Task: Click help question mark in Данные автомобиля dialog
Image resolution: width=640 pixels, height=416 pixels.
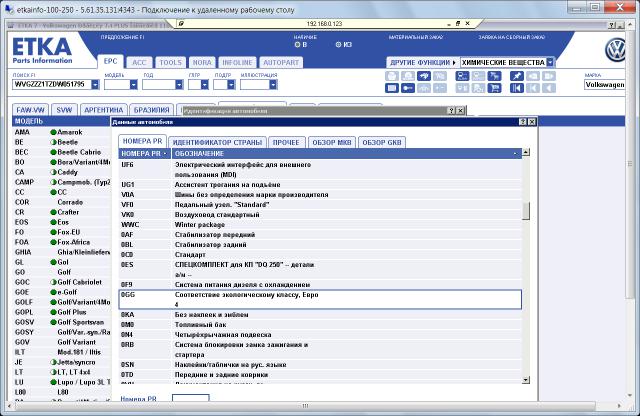Action: tap(523, 122)
